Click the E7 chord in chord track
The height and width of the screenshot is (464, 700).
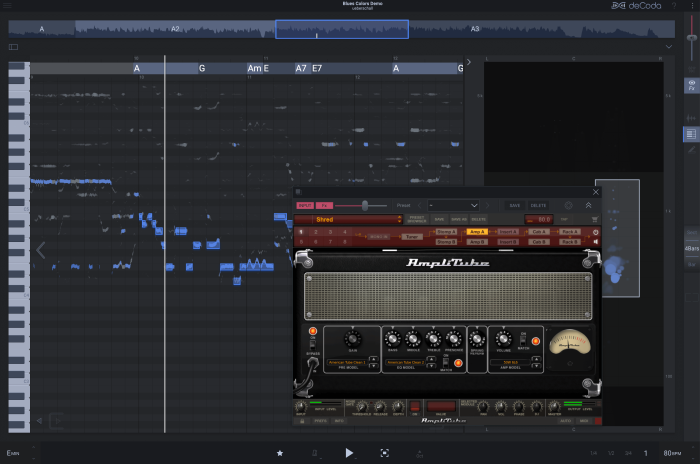tap(317, 68)
